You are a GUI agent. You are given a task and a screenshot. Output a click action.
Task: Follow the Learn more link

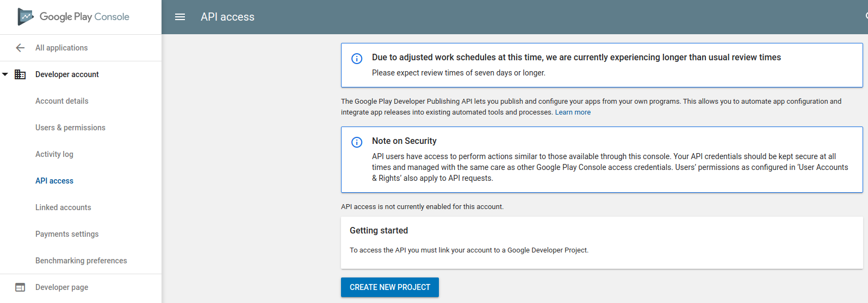point(572,112)
